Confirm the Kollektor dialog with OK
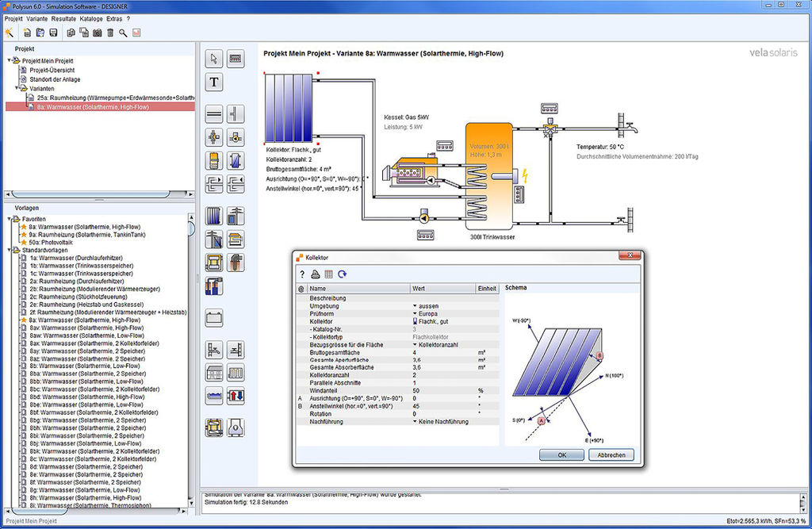The image size is (812, 529). point(562,455)
